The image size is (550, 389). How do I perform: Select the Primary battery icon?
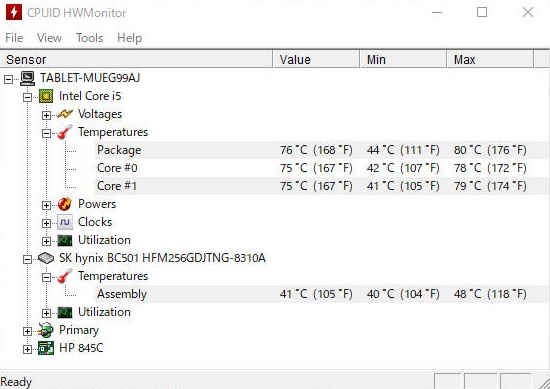click(x=46, y=330)
